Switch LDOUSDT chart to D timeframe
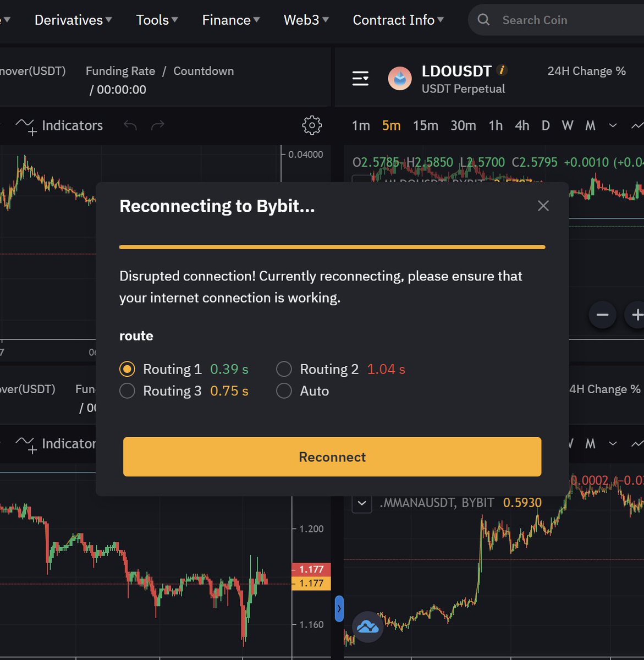The height and width of the screenshot is (660, 644). [x=546, y=125]
